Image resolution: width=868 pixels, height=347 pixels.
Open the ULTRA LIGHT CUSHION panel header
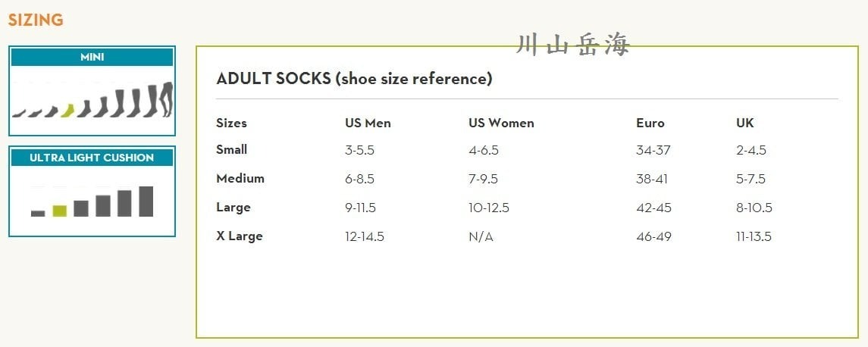(x=92, y=158)
